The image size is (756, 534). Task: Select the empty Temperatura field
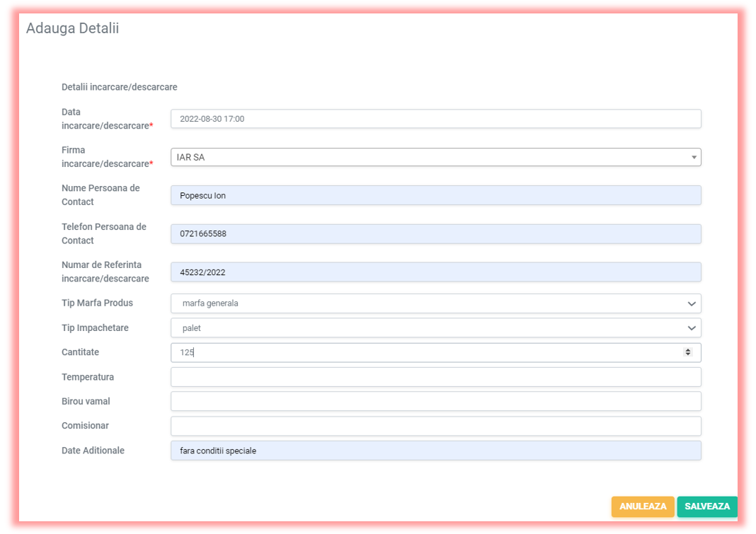tap(435, 377)
